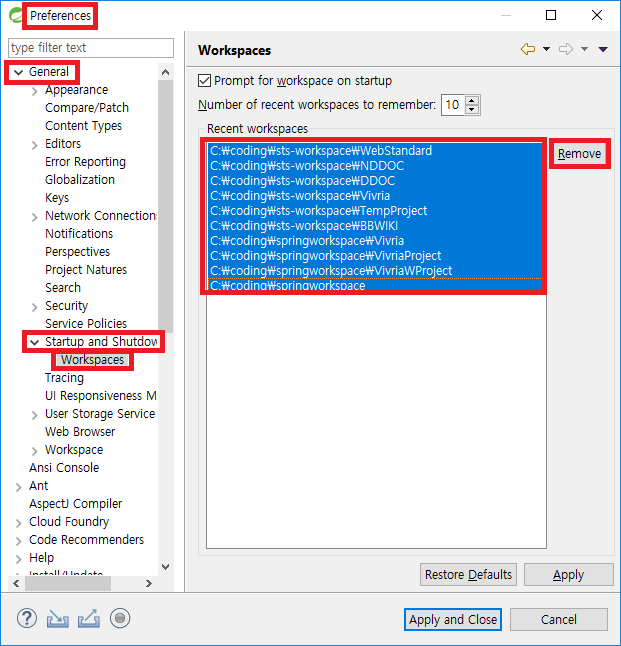Open the Back history dropdown arrow

(x=546, y=50)
